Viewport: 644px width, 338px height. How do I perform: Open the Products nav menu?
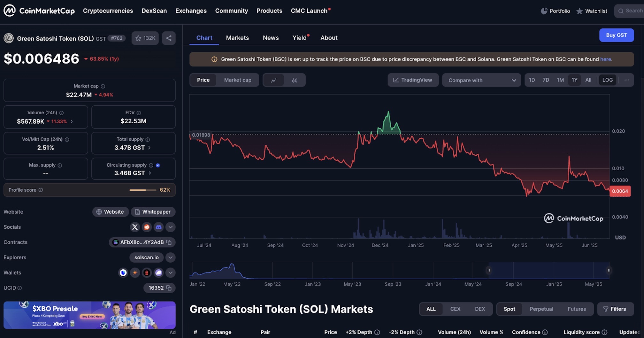[x=269, y=11]
